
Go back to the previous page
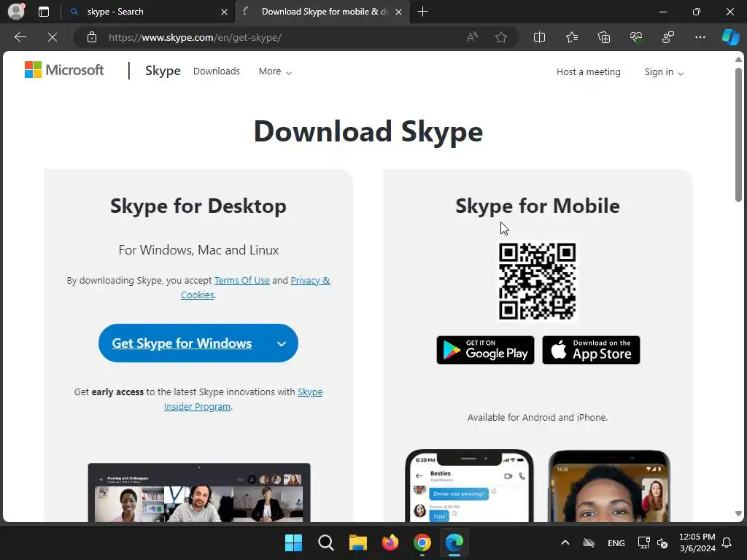pos(20,37)
